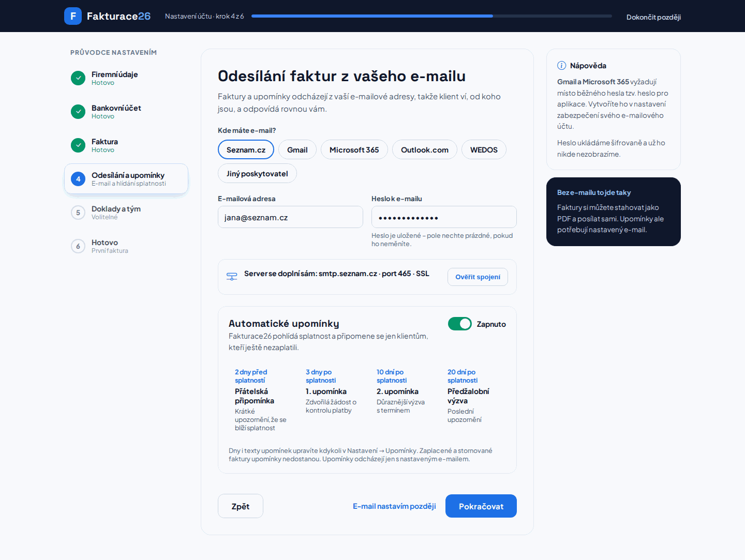Go to the Bankovní účet step
This screenshot has height=560, width=745.
(x=126, y=112)
